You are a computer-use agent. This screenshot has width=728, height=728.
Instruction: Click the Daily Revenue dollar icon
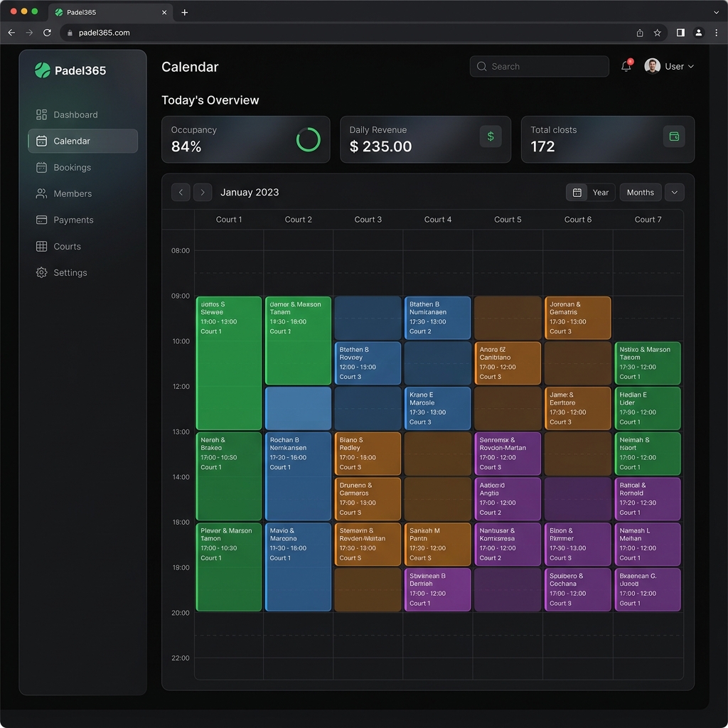coord(491,136)
